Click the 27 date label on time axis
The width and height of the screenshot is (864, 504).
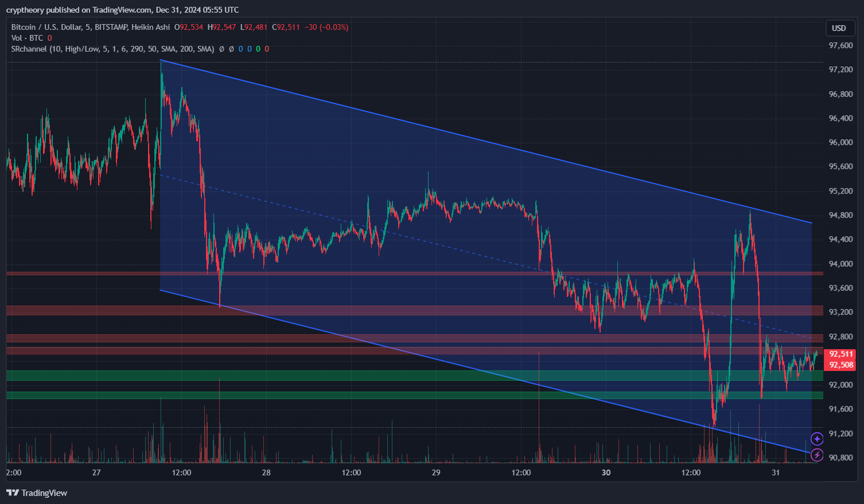tap(96, 472)
